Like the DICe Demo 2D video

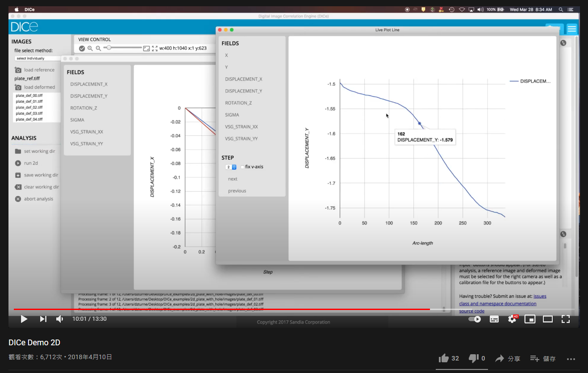(x=449, y=358)
